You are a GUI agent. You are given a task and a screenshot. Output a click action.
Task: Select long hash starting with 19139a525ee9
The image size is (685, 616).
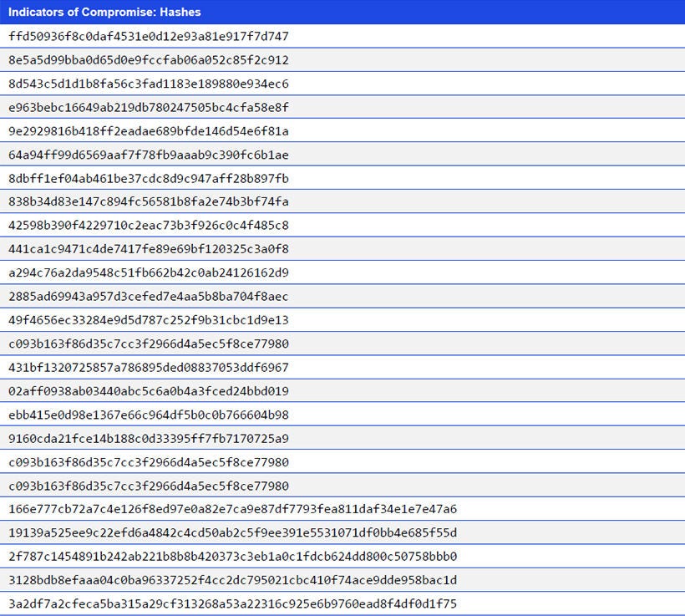coord(233,532)
